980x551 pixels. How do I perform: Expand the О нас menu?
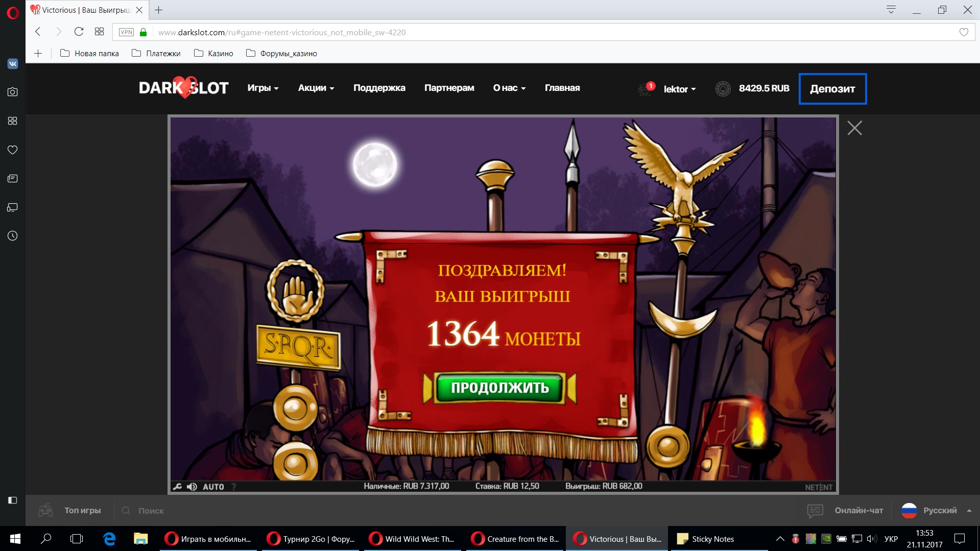(x=509, y=88)
